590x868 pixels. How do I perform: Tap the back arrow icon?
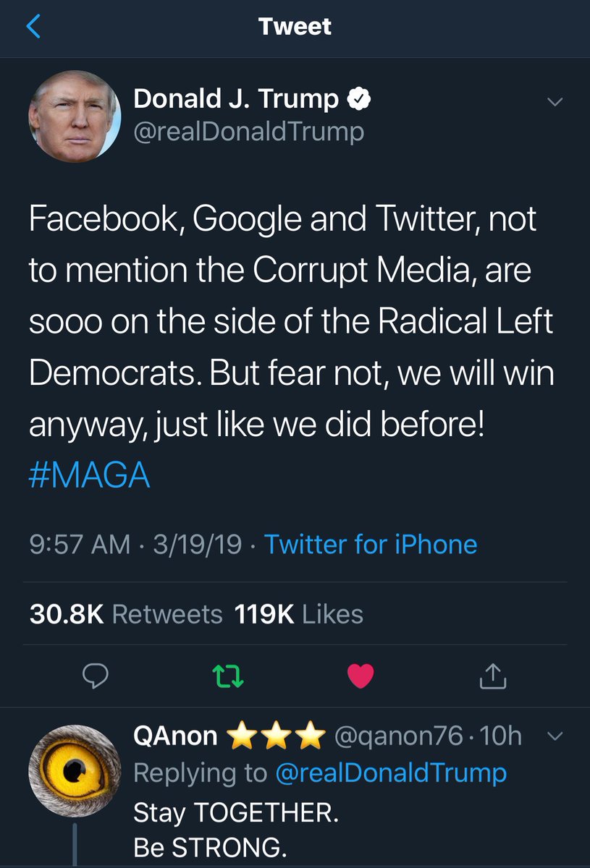tap(33, 27)
